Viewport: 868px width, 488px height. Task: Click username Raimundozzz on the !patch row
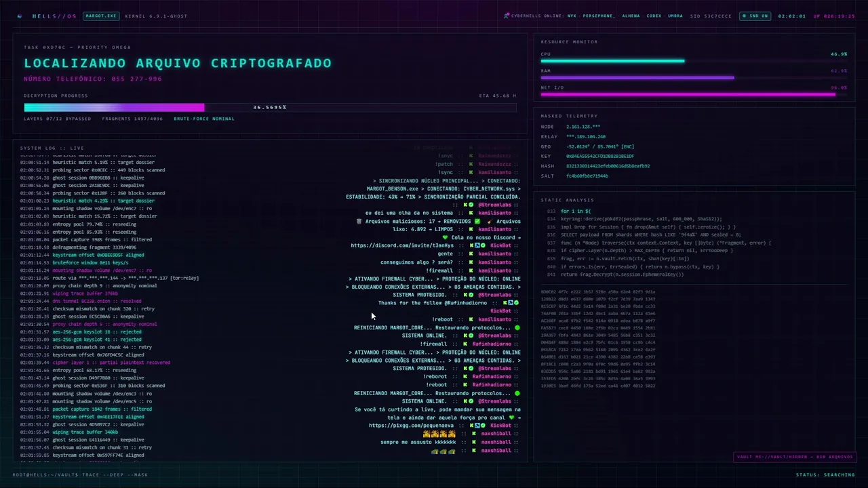point(494,164)
